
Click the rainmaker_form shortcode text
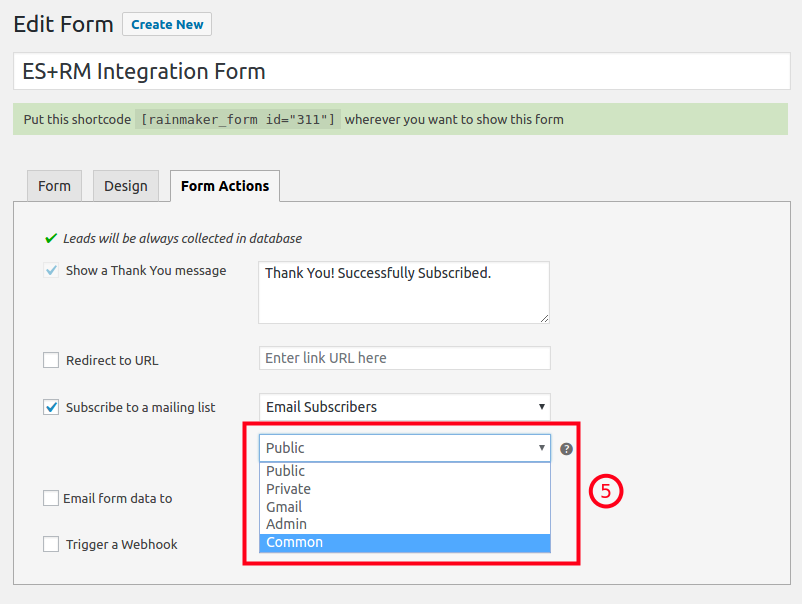(238, 119)
